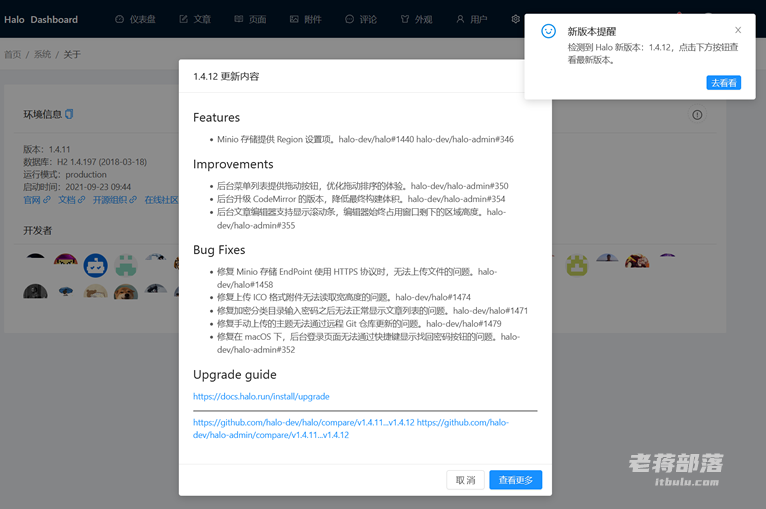
Task: Go to 首页 in the breadcrumb
Action: [x=13, y=54]
